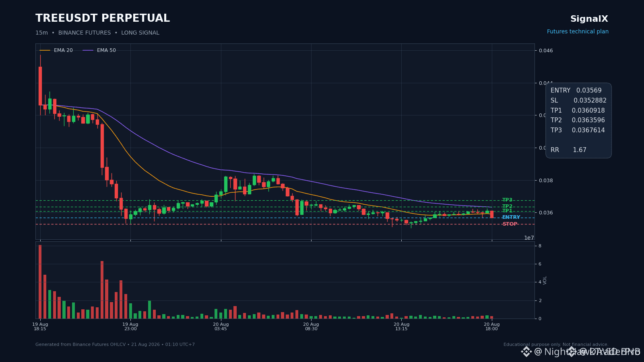Click the 6 tick on volume axis
The width and height of the screenshot is (644, 362).
click(540, 264)
